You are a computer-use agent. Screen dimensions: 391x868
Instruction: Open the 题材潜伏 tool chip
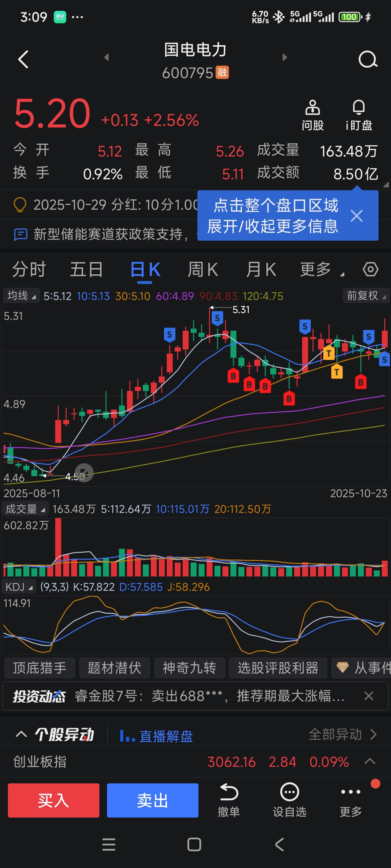pos(115,668)
